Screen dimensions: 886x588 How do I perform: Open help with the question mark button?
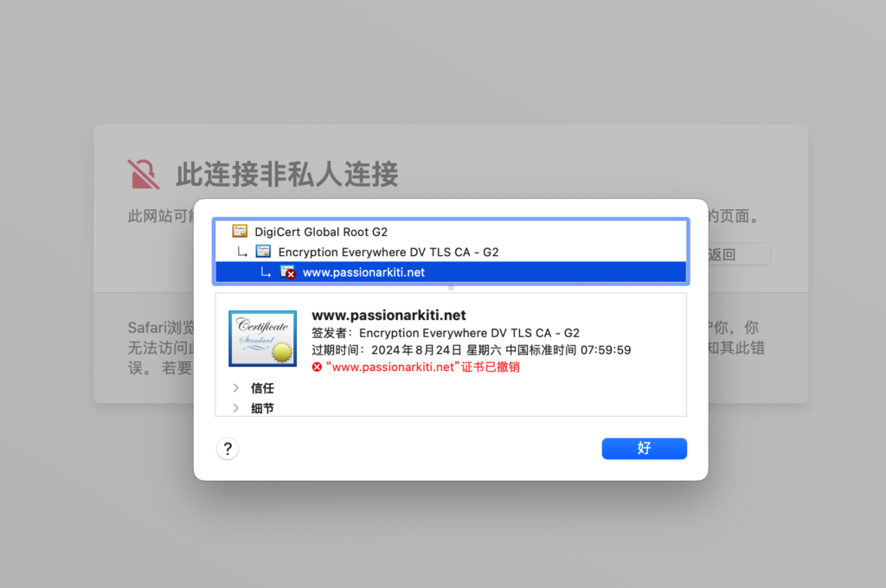click(x=228, y=449)
